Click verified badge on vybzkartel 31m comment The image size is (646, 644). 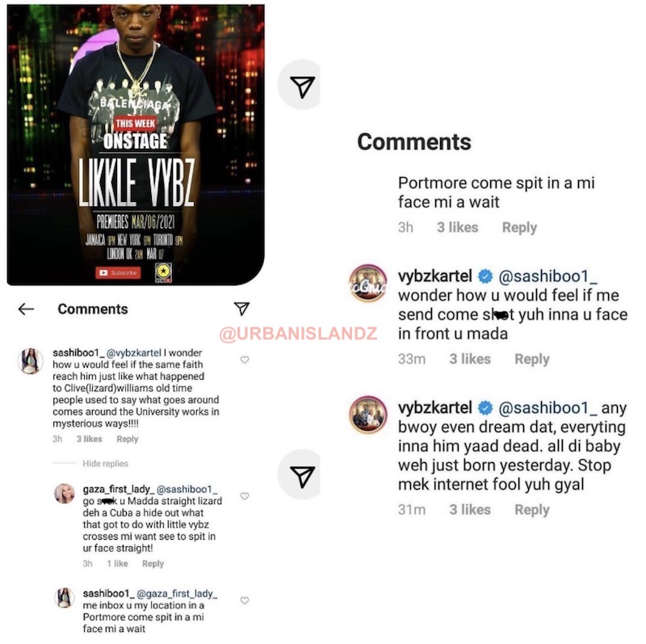[x=485, y=408]
